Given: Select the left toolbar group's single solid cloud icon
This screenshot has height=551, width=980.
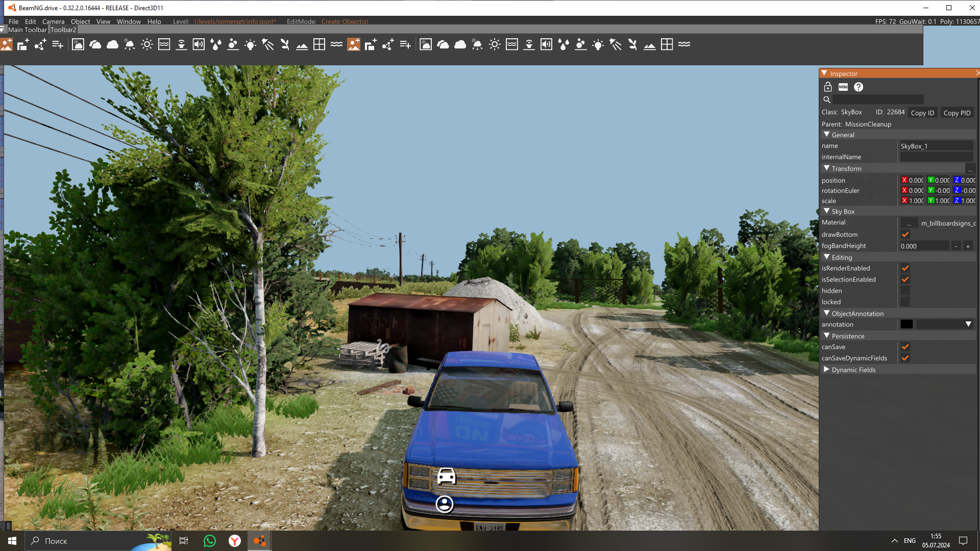Looking at the screenshot, I should point(113,45).
